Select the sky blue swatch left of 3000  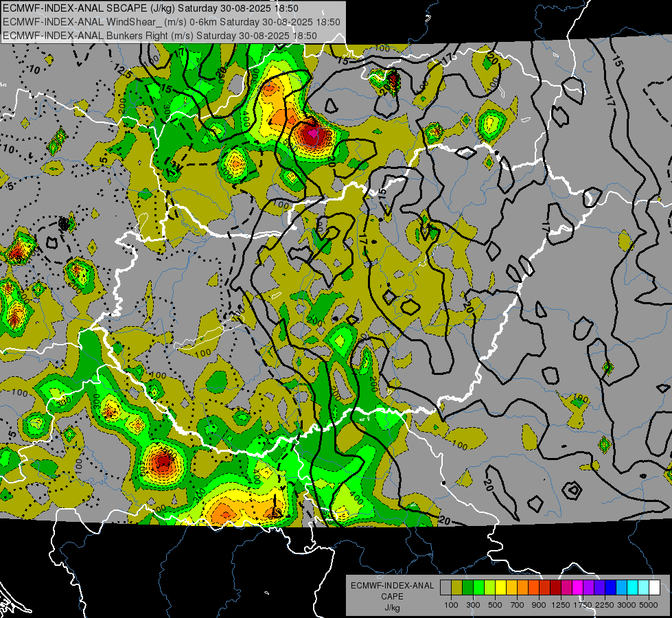pyautogui.click(x=621, y=588)
